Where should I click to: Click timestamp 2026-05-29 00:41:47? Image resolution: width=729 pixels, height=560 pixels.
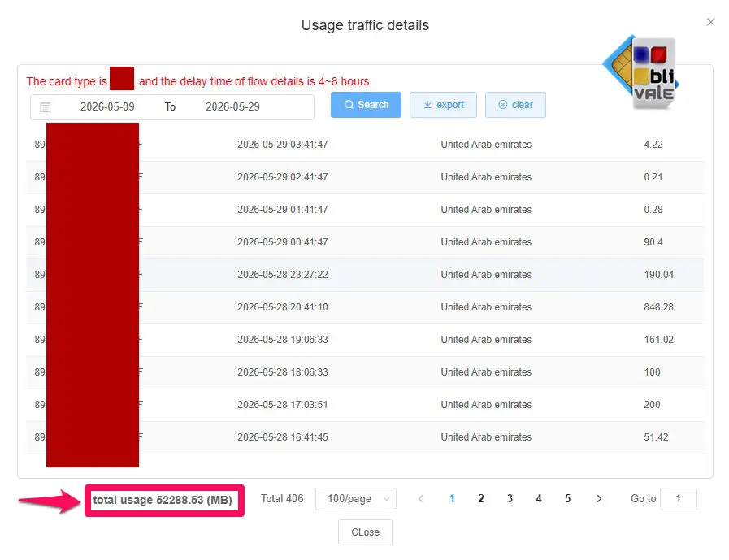tap(283, 242)
